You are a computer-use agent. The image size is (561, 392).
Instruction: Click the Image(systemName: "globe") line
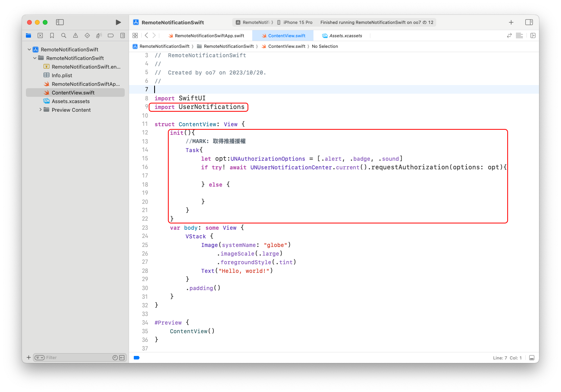[x=246, y=245]
